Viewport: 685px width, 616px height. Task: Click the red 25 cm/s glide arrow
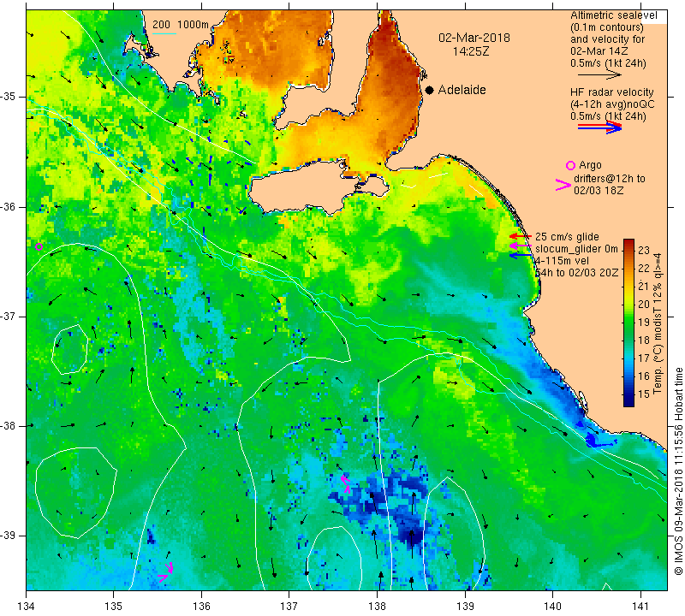[x=521, y=236]
